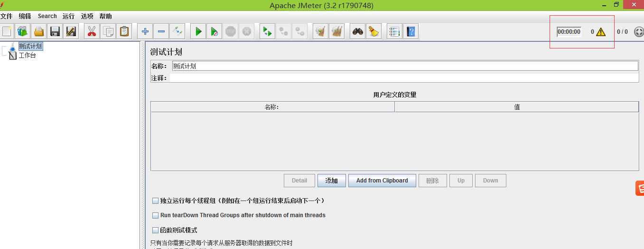Click the Copy icon in toolbar
This screenshot has height=249, width=644.
pos(108,32)
